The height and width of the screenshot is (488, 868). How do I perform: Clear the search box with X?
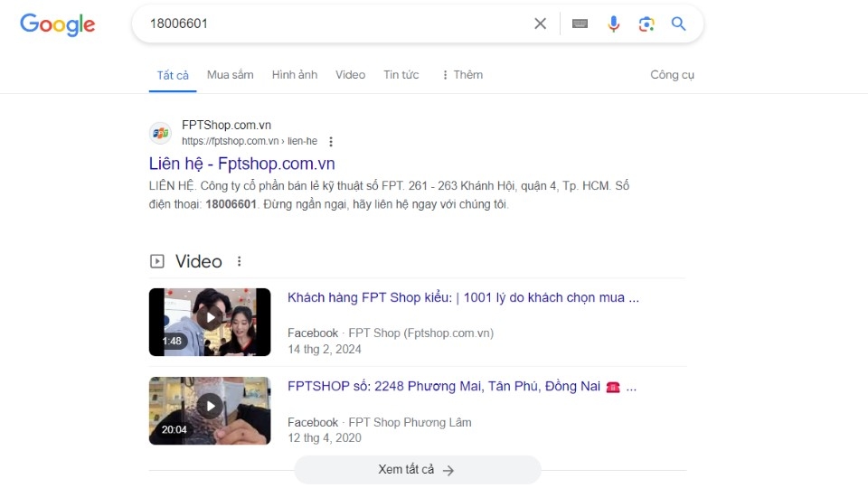click(541, 23)
